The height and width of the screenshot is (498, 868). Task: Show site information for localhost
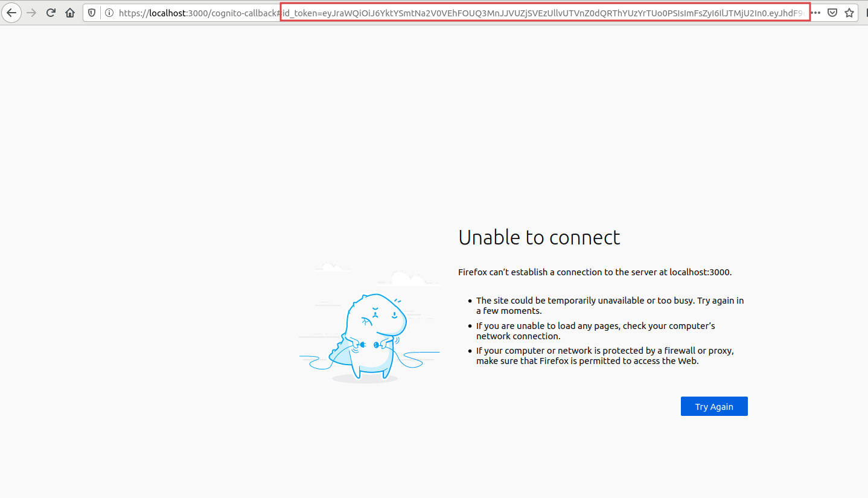click(x=109, y=13)
